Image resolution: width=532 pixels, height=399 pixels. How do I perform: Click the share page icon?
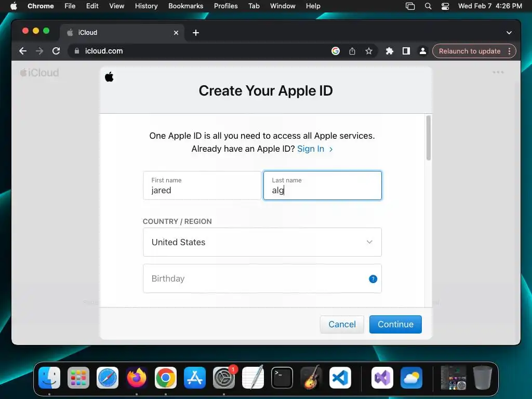coord(352,51)
